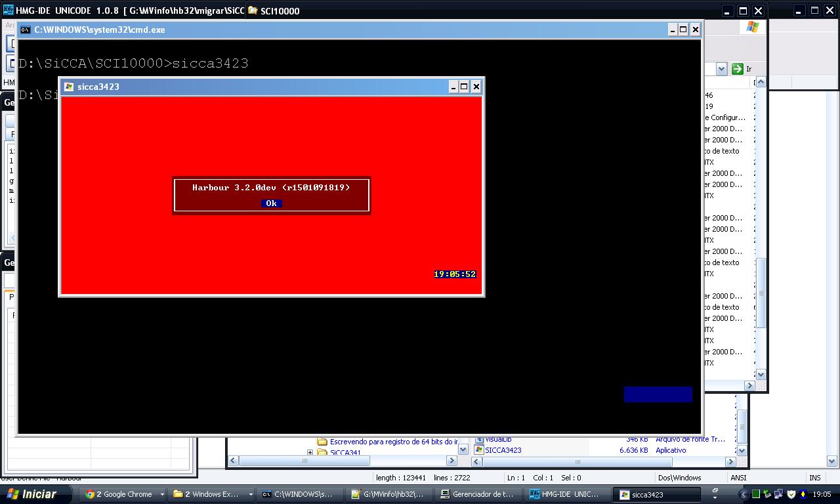Close the sicca3423 window
The width and height of the screenshot is (840, 504).
point(476,87)
